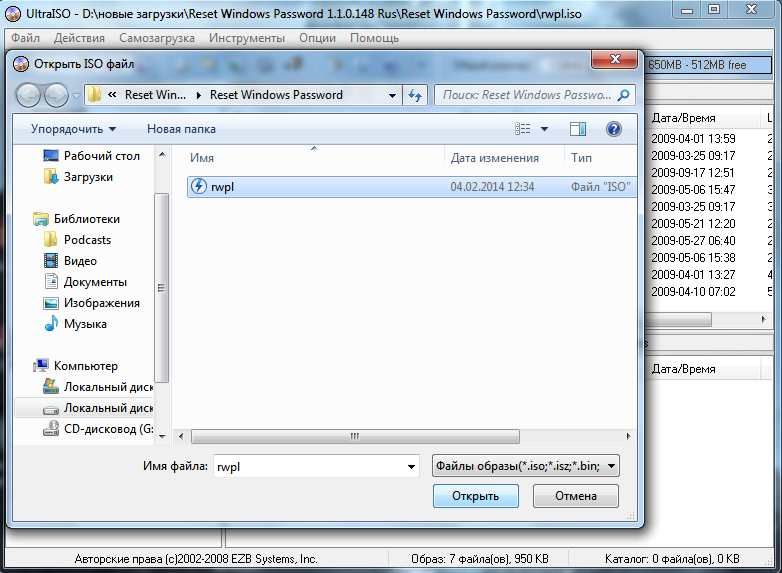
Task: Open the Инструменты menu in UltraISO
Action: pyautogui.click(x=247, y=38)
